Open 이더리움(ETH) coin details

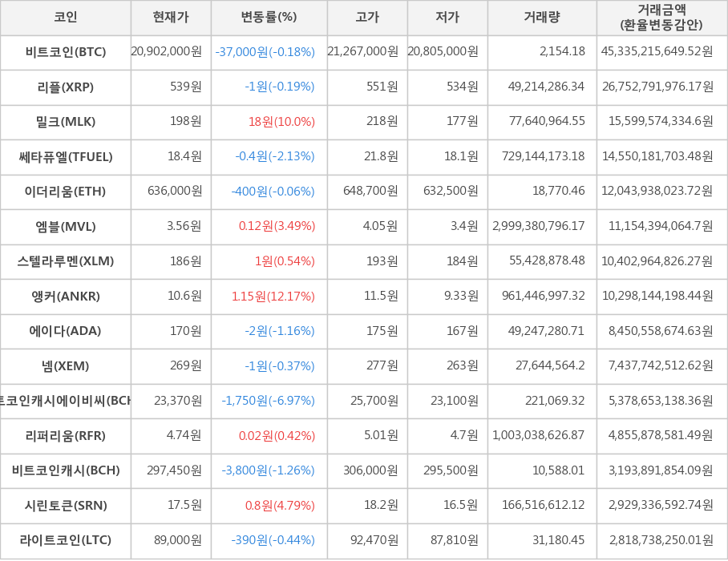66,192
